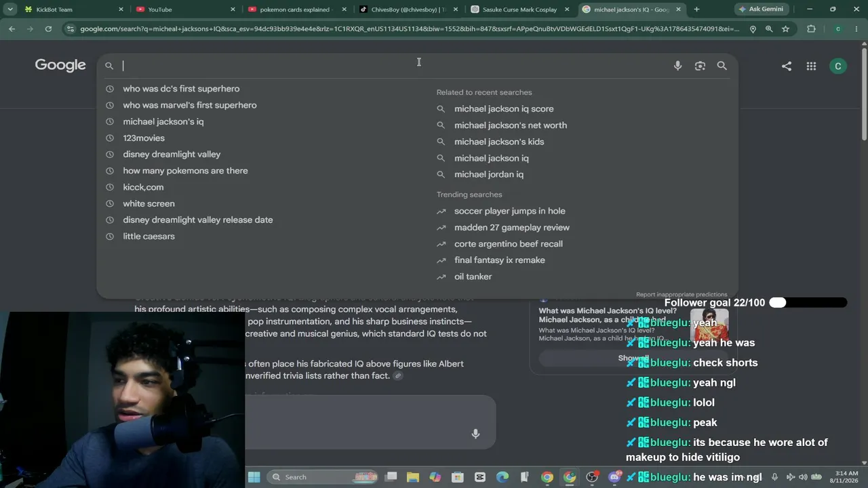Click the Windows taskbar Search box
This screenshot has width=868, height=488.
pos(322,477)
